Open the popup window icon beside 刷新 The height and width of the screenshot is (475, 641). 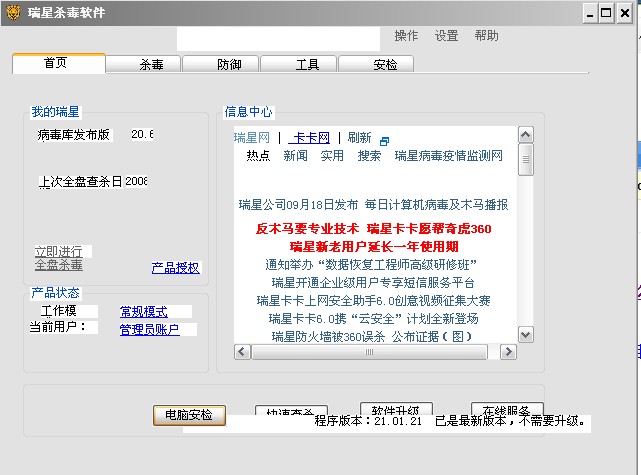[x=384, y=141]
